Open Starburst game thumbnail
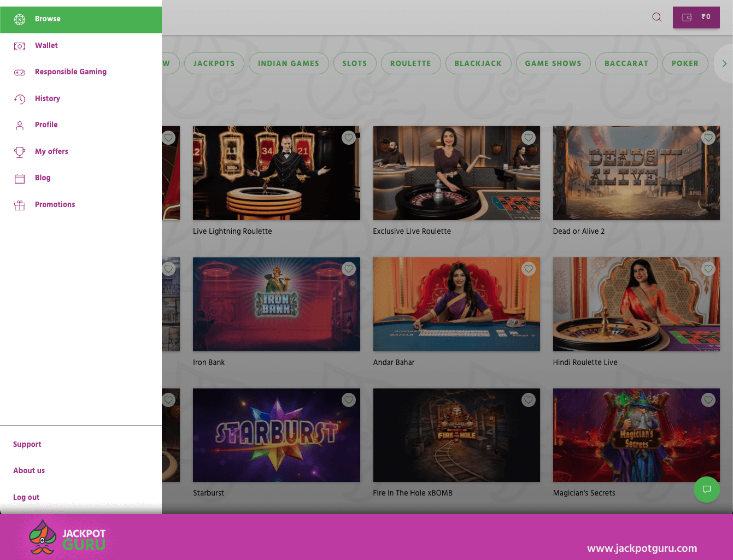The height and width of the screenshot is (560, 733). [x=277, y=435]
